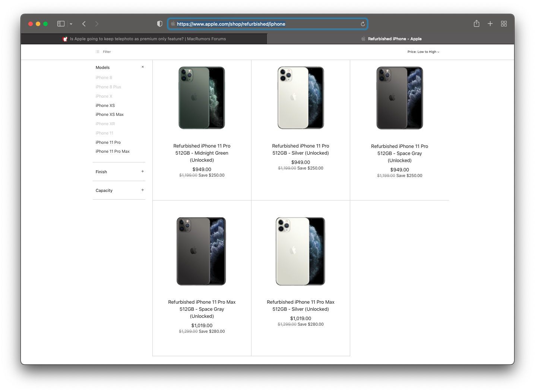Click Save $280.00 under Pro Max Space Gray
This screenshot has height=392, width=535.
tap(212, 331)
